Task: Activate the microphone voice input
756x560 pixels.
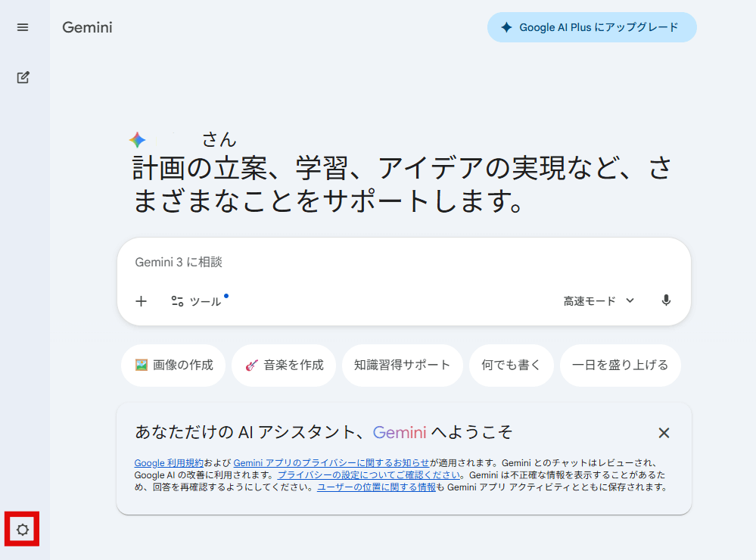Action: pos(666,300)
